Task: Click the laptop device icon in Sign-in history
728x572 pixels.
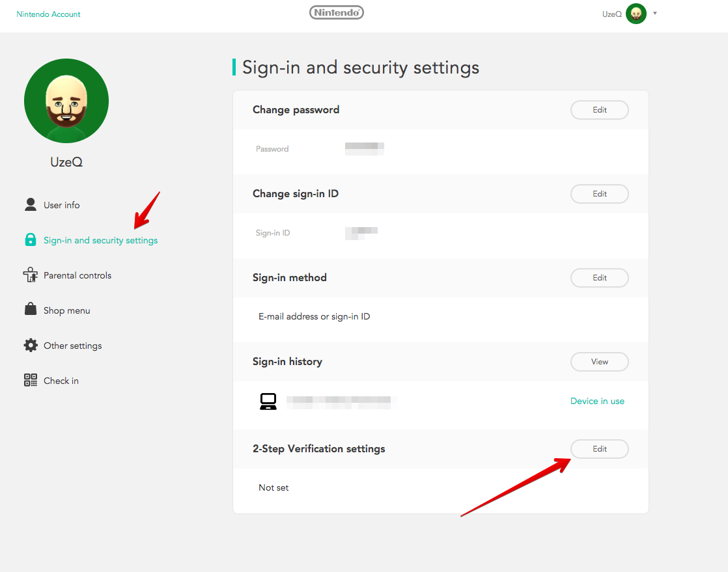Action: click(268, 402)
